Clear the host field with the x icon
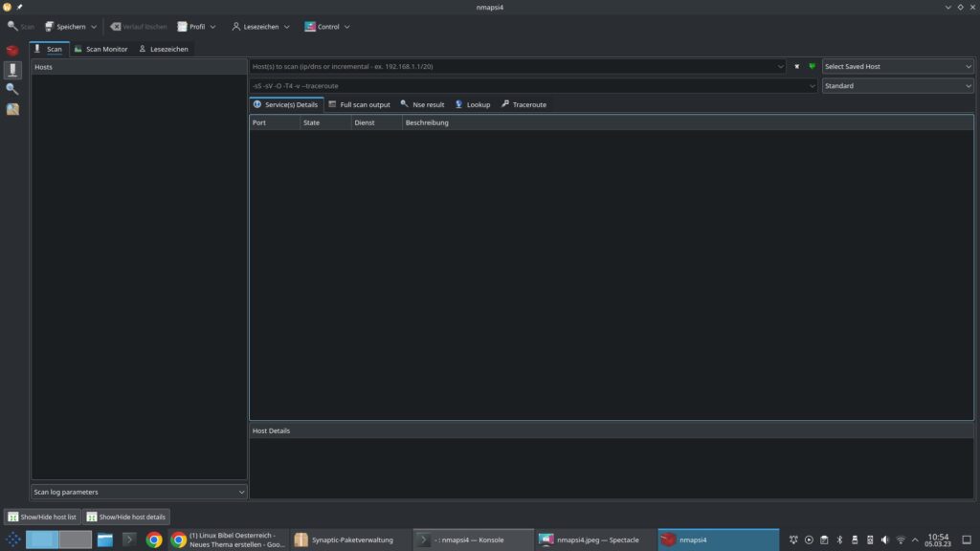The width and height of the screenshot is (980, 551). pyautogui.click(x=797, y=66)
